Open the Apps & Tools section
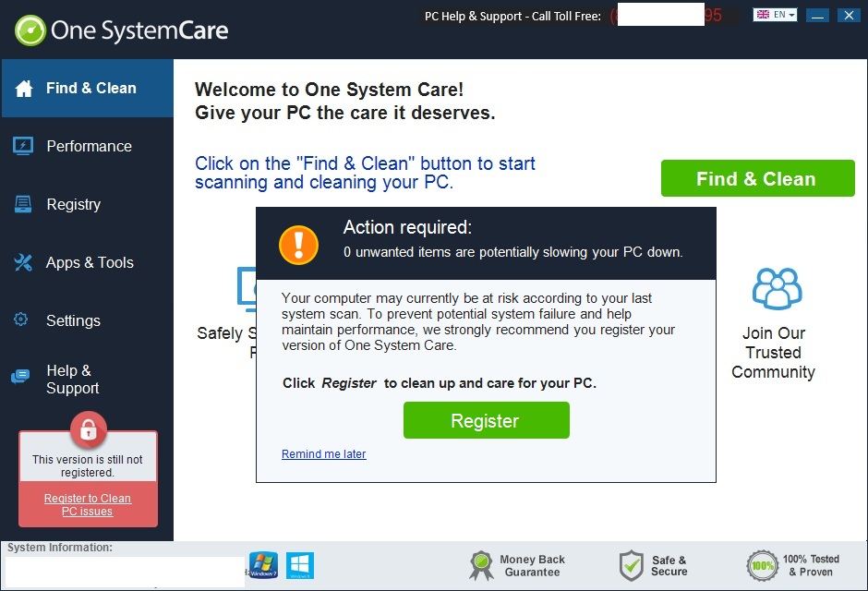The height and width of the screenshot is (591, 868). point(88,262)
